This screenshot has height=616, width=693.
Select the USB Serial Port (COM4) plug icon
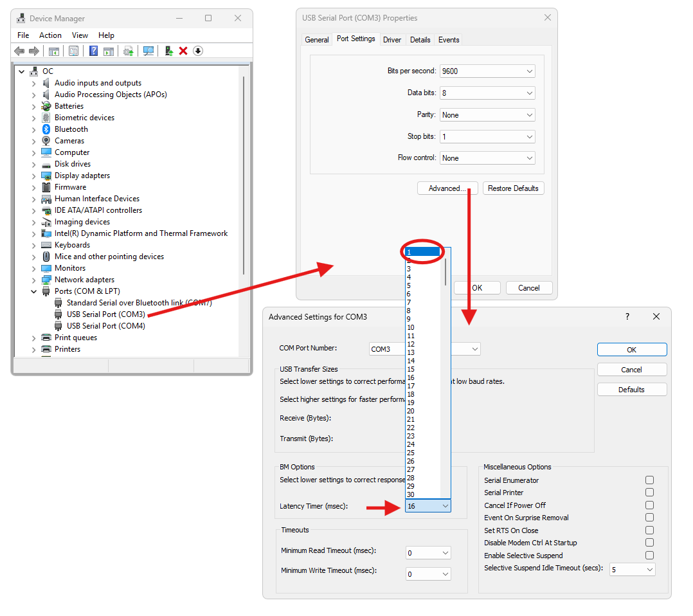pyautogui.click(x=59, y=326)
